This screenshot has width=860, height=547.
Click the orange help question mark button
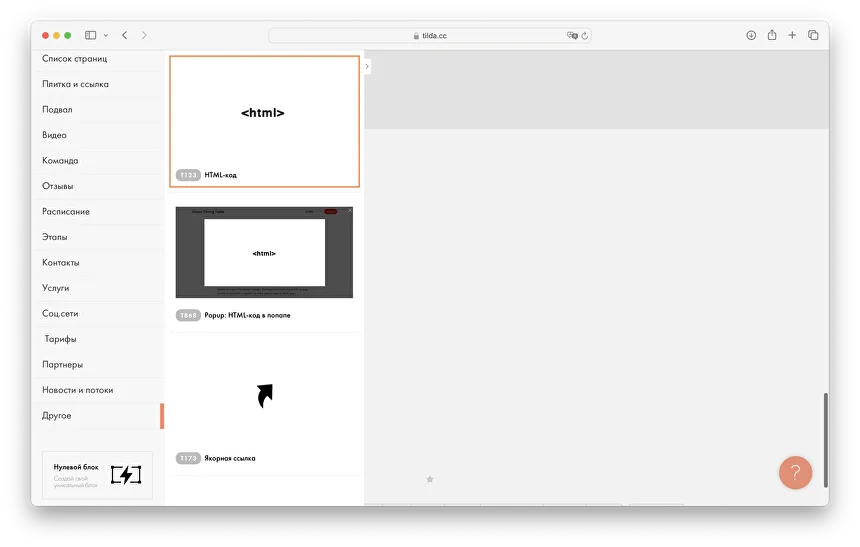(x=795, y=472)
